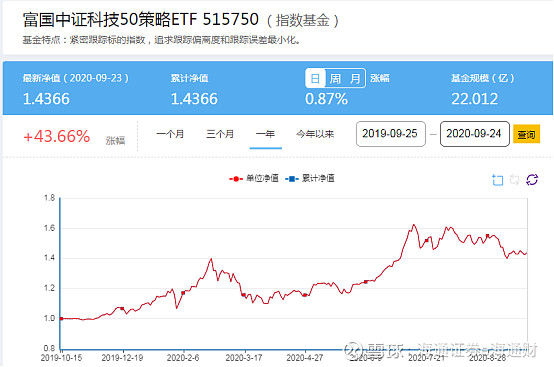Select the 月 change period toggle
The image size is (554, 367).
(x=355, y=78)
